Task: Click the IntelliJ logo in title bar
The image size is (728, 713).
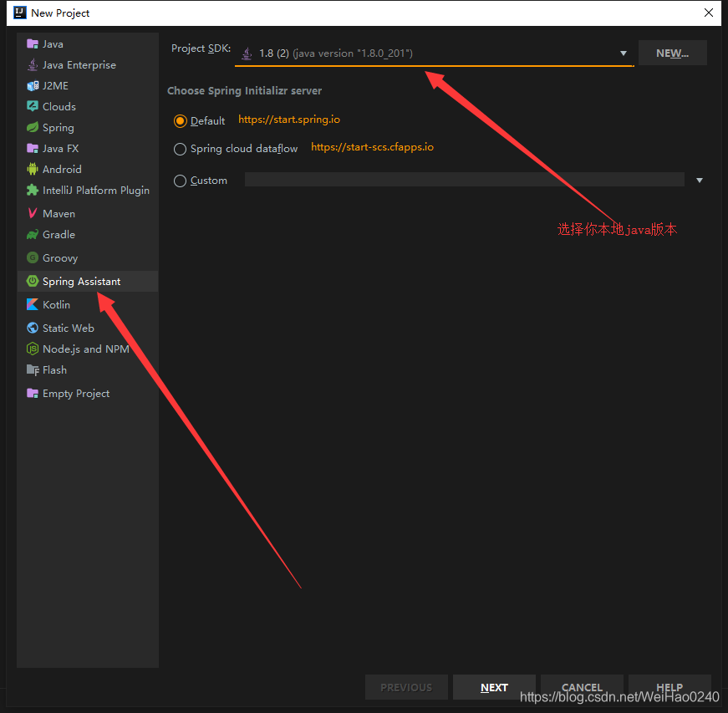Action: click(19, 13)
